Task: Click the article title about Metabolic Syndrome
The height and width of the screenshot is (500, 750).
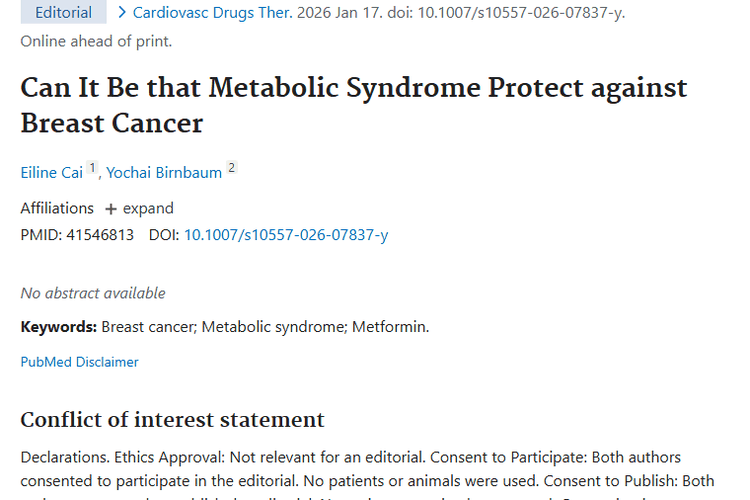Action: tap(353, 105)
